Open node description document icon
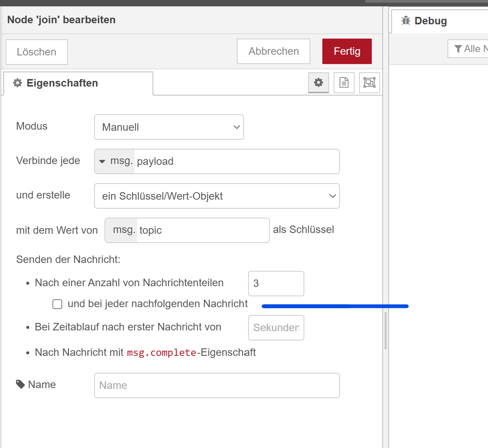488x448 pixels. point(344,82)
